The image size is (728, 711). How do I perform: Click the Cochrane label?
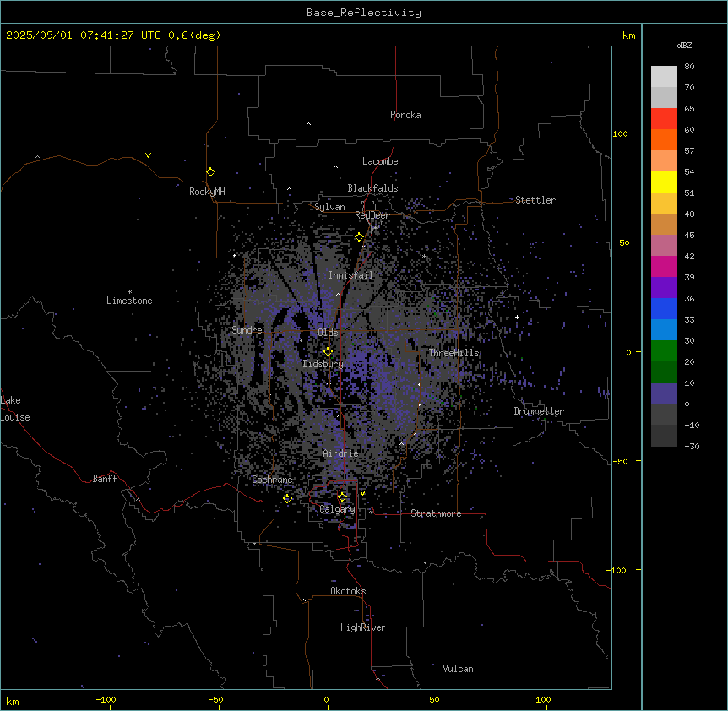click(x=272, y=480)
